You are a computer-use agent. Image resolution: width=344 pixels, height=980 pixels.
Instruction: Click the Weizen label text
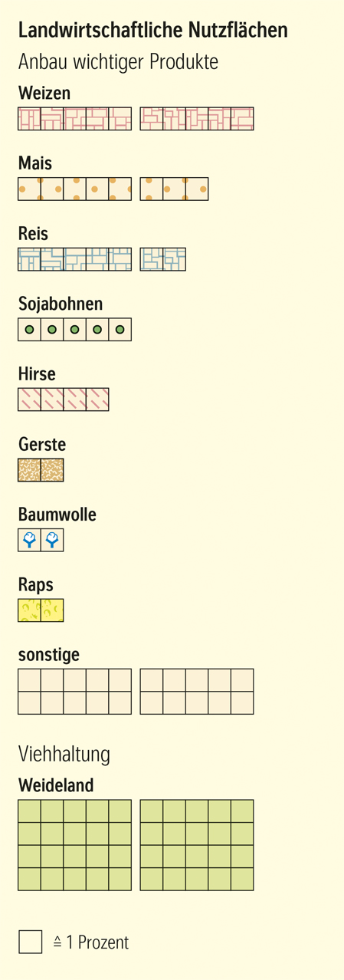click(44, 93)
